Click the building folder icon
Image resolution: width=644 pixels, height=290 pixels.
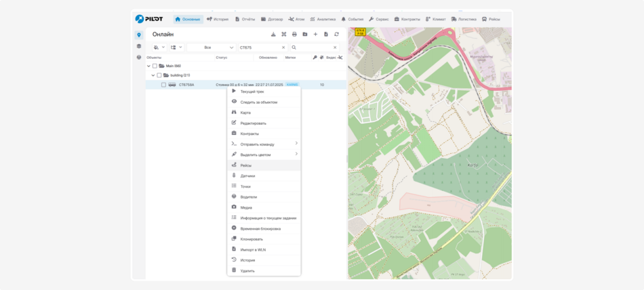[x=166, y=75]
